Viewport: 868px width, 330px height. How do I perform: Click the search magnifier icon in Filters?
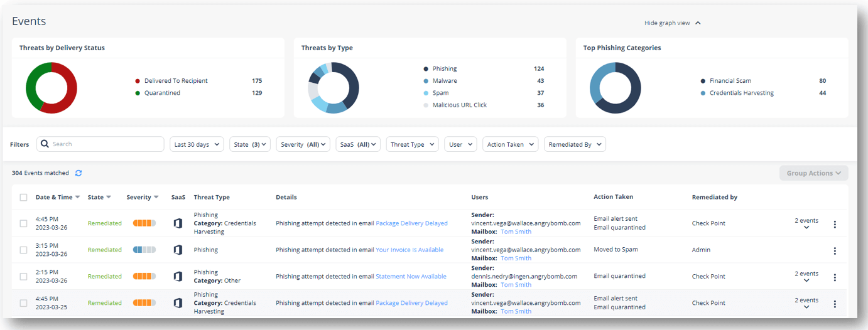click(45, 144)
